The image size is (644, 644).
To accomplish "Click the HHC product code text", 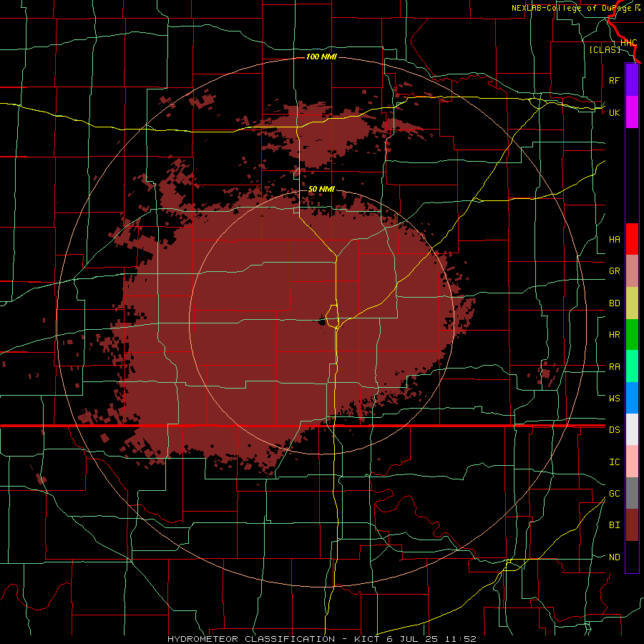I will tap(628, 43).
